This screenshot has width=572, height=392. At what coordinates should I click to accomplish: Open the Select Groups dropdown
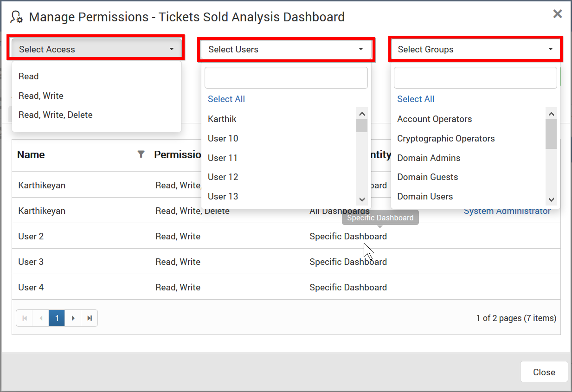pyautogui.click(x=476, y=49)
